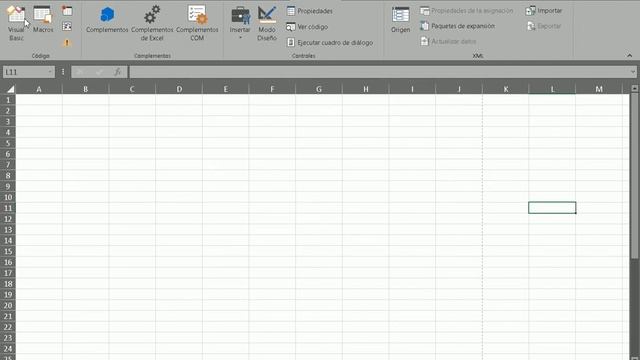This screenshot has height=360, width=640.
Task: Open the Insertar controls dropdown
Action: [240, 23]
